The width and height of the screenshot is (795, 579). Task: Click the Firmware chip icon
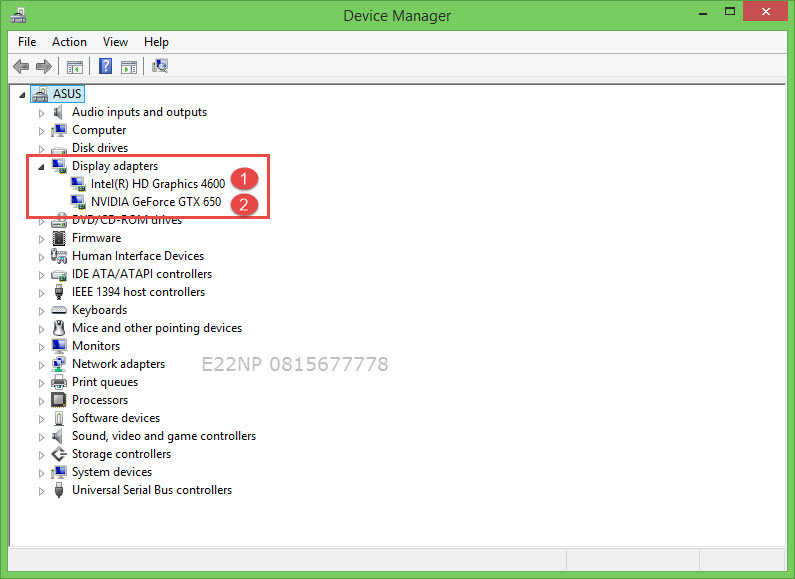tap(59, 238)
